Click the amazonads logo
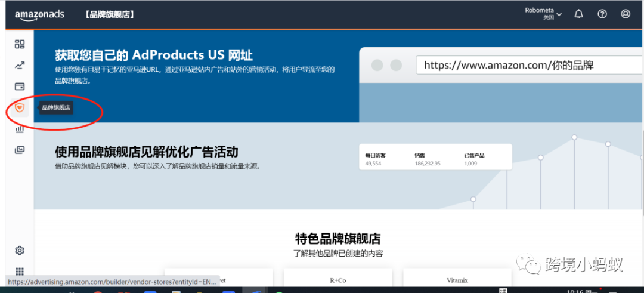This screenshot has width=644, height=293. click(40, 14)
